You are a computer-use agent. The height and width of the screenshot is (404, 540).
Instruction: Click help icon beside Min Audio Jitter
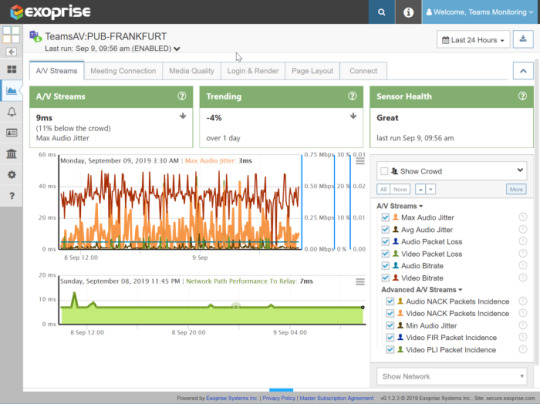point(522,325)
